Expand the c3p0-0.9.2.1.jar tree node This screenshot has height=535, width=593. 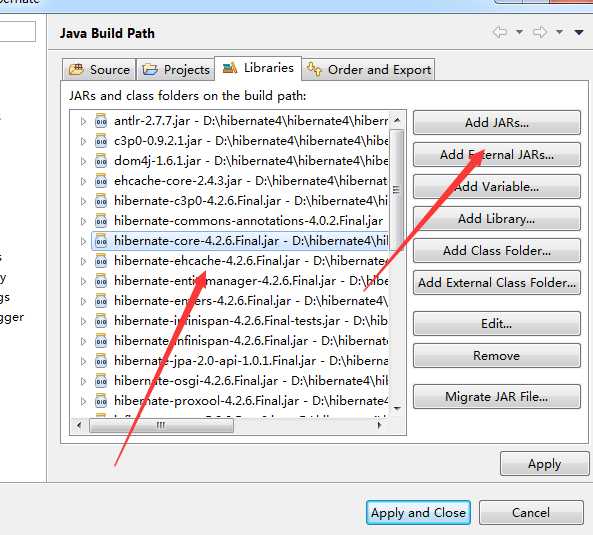(83, 141)
